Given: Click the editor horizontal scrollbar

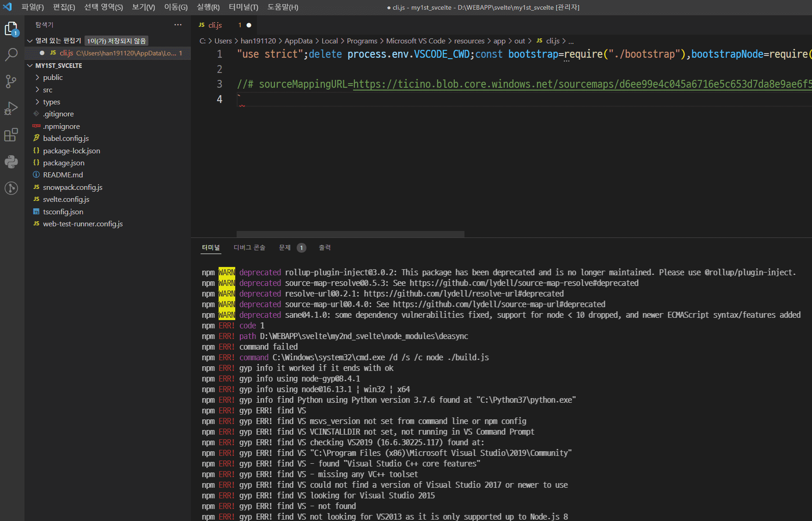Looking at the screenshot, I should pyautogui.click(x=350, y=234).
